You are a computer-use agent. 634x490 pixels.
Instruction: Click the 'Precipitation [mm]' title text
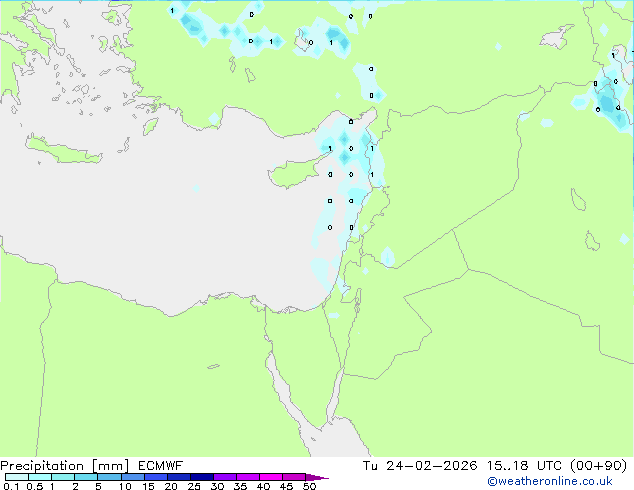pos(65,466)
